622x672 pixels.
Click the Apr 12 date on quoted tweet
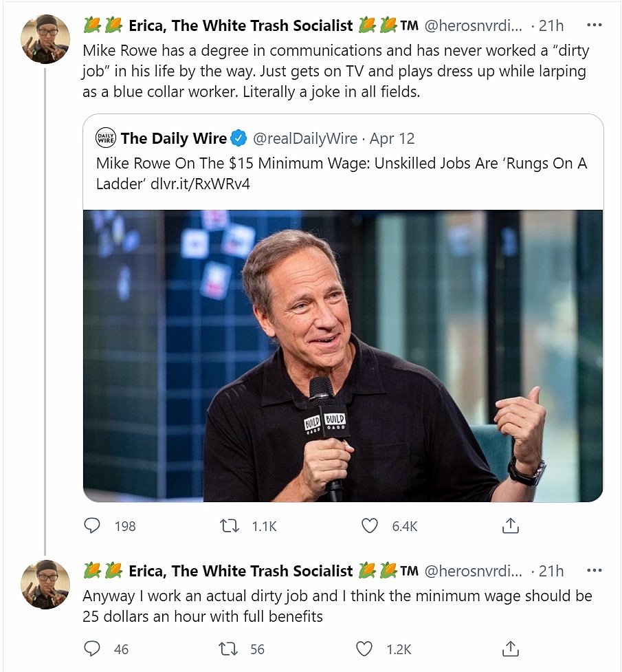click(x=392, y=138)
